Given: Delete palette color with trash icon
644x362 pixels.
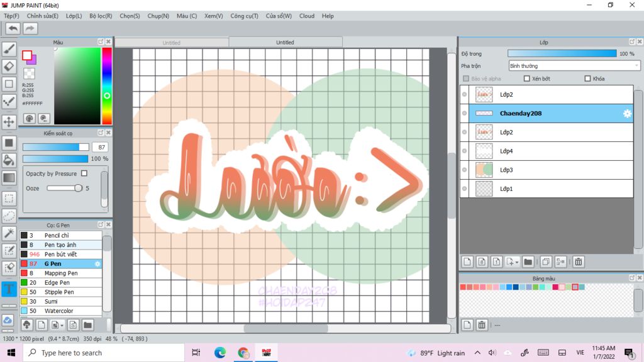Looking at the screenshot, I should click(482, 325).
